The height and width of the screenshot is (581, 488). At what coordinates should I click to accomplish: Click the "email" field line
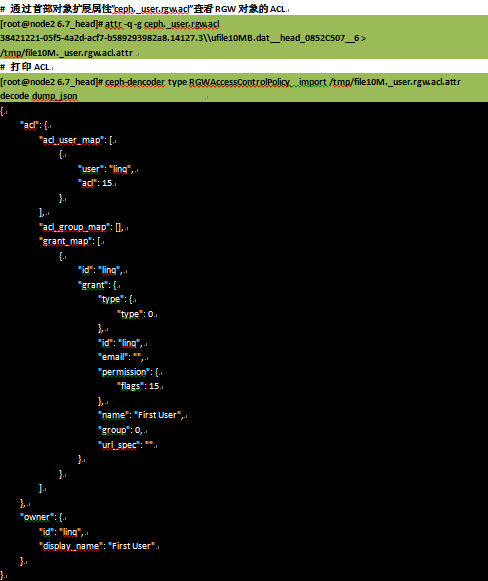point(121,357)
